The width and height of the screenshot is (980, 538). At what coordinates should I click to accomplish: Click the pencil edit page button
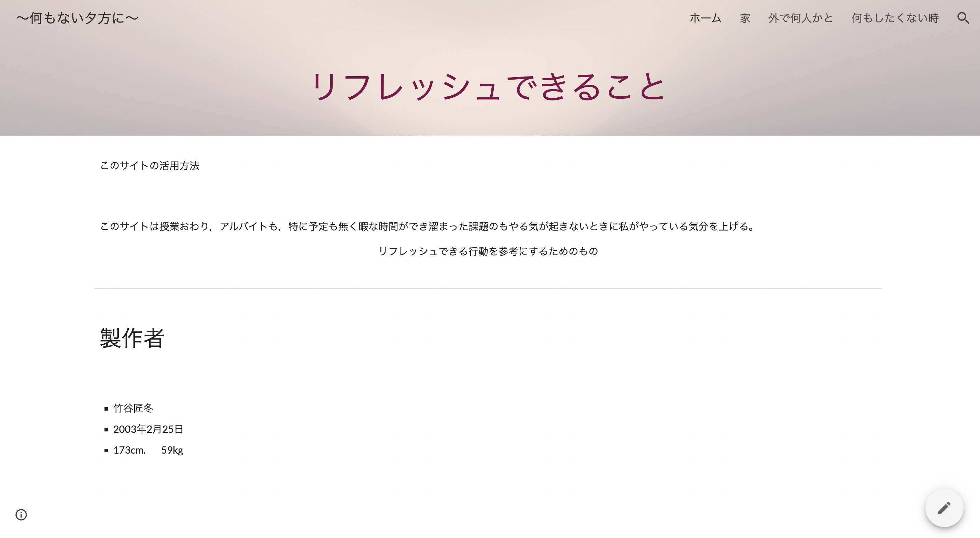point(944,508)
